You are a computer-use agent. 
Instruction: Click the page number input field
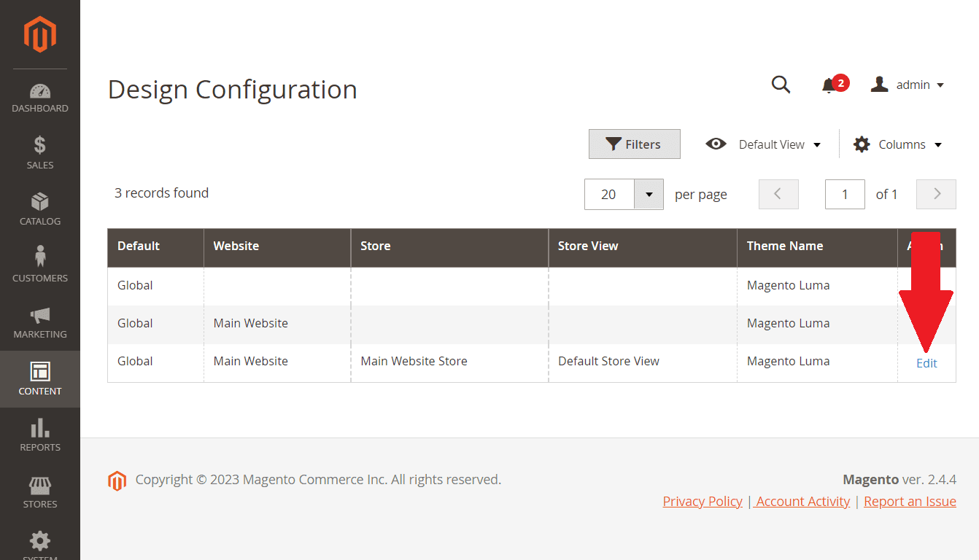click(x=845, y=195)
